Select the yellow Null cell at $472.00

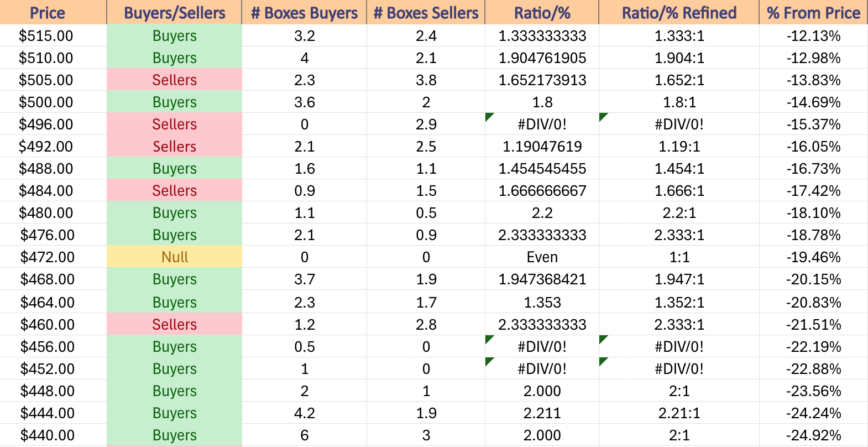(x=174, y=257)
